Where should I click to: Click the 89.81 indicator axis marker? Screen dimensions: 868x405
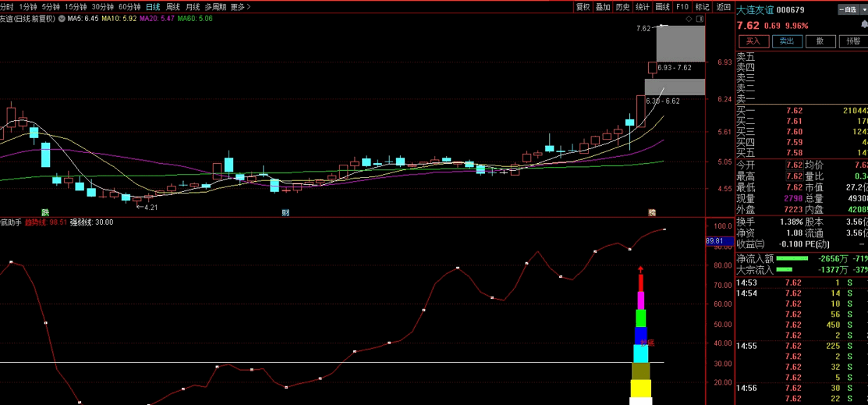[x=718, y=241]
